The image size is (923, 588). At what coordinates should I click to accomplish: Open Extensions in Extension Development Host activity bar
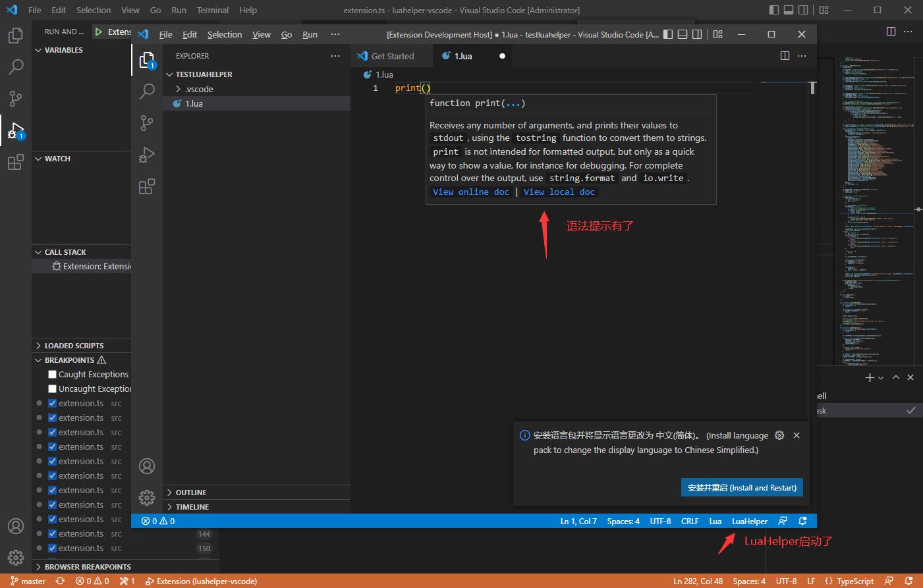click(x=147, y=186)
